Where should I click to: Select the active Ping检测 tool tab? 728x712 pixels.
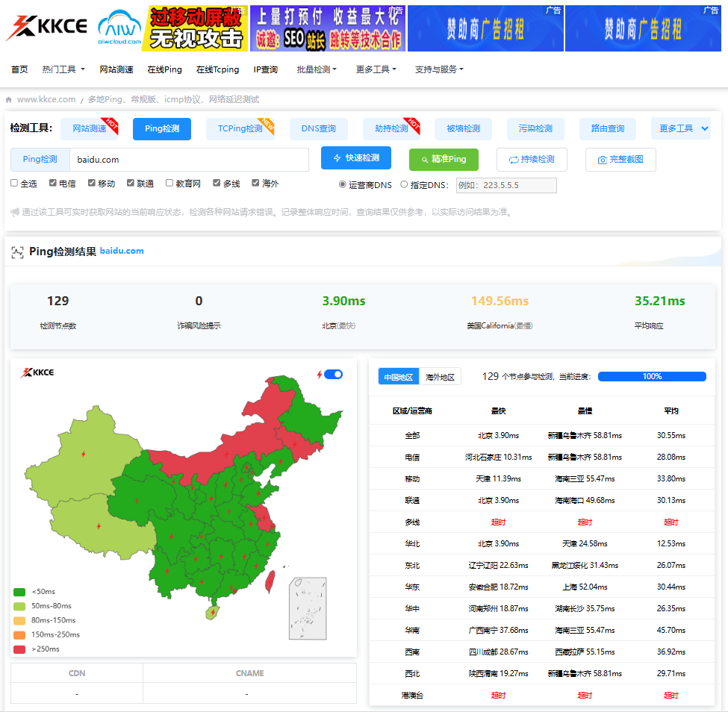click(162, 128)
